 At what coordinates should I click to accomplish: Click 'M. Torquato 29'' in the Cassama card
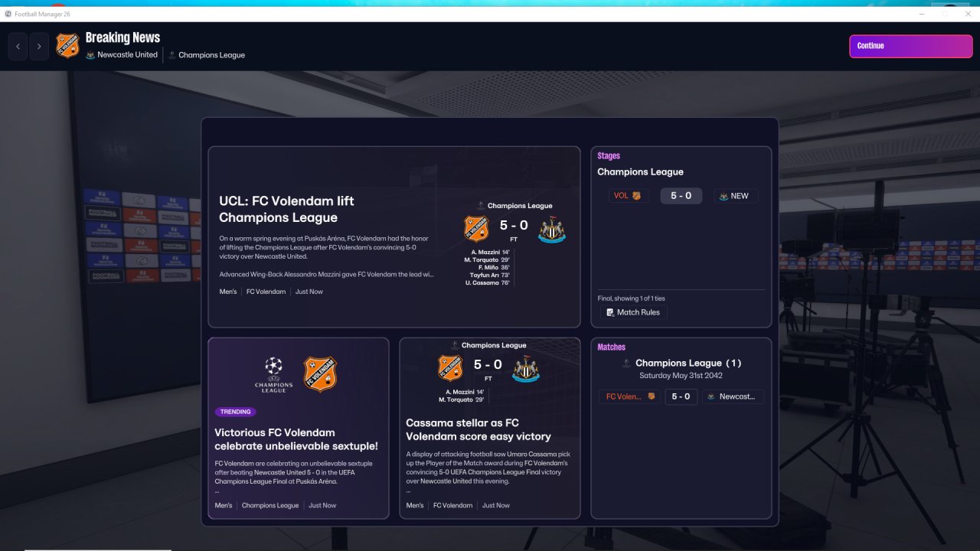click(462, 399)
